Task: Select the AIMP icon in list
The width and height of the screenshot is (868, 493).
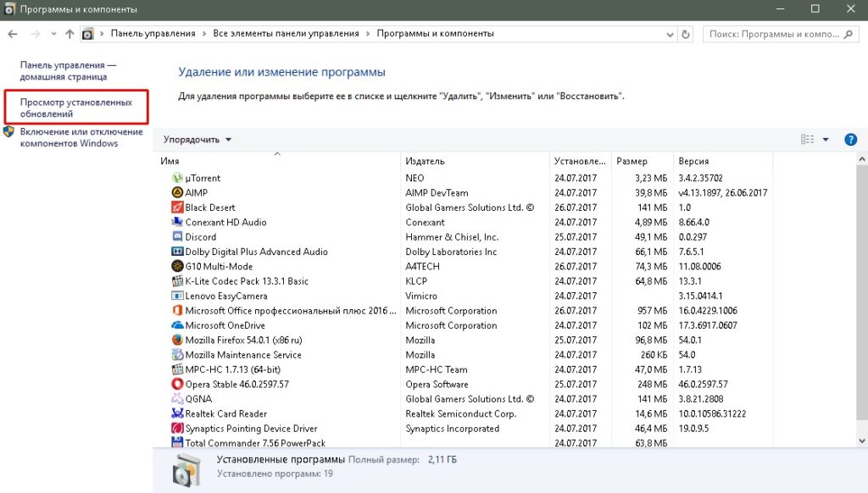Action: coord(178,193)
